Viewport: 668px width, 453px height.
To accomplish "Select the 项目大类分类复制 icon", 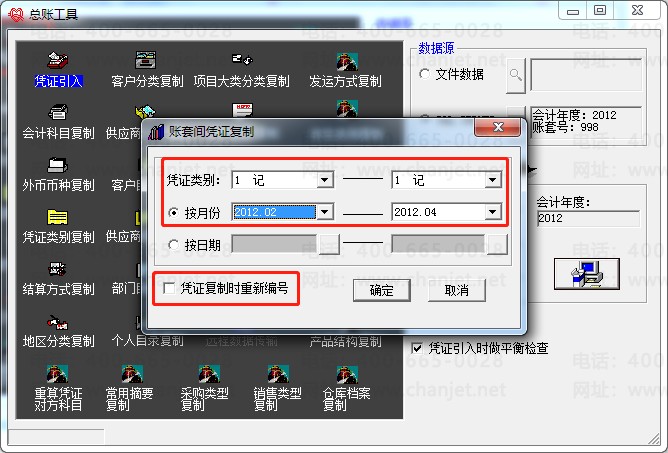I will pyautogui.click(x=241, y=61).
